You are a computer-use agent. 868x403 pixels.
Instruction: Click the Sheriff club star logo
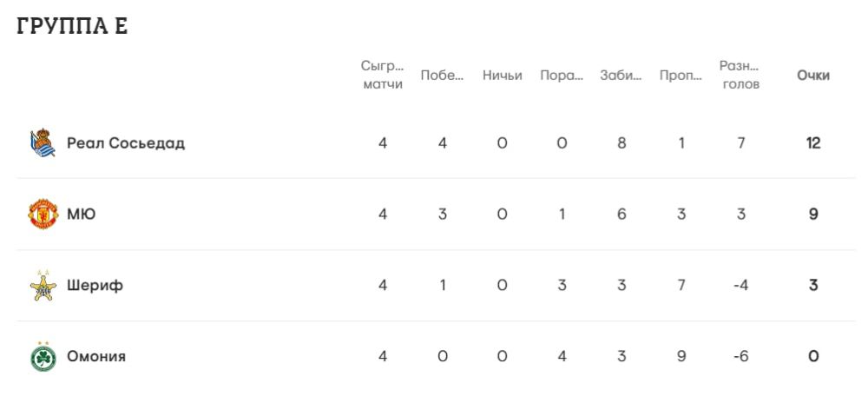(x=43, y=285)
